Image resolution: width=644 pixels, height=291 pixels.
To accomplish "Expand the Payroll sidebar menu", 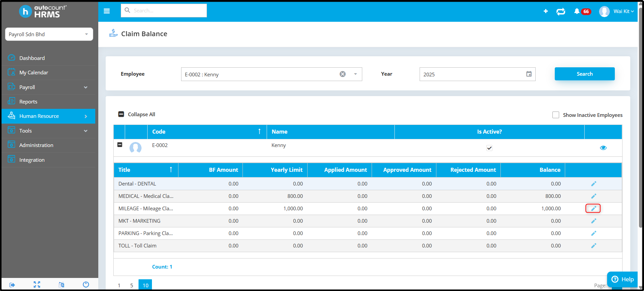I will tap(49, 87).
